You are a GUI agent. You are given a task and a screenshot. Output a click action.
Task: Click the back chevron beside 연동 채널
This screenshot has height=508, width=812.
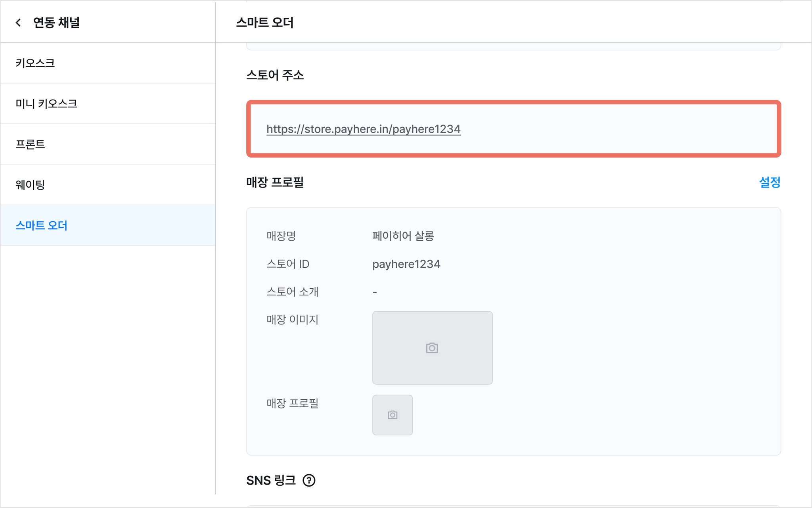coord(18,23)
